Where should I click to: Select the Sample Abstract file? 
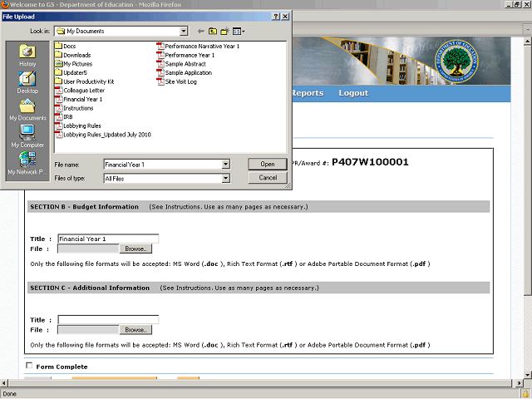click(181, 64)
